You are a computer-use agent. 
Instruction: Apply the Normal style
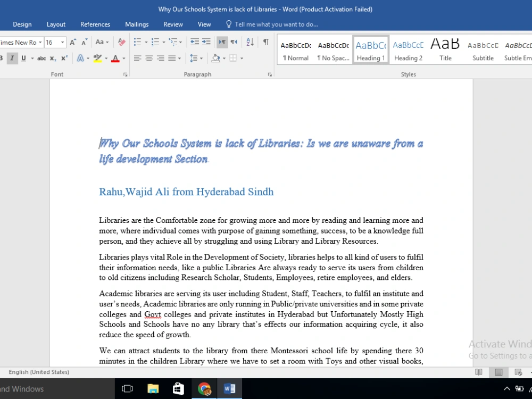[x=296, y=50]
